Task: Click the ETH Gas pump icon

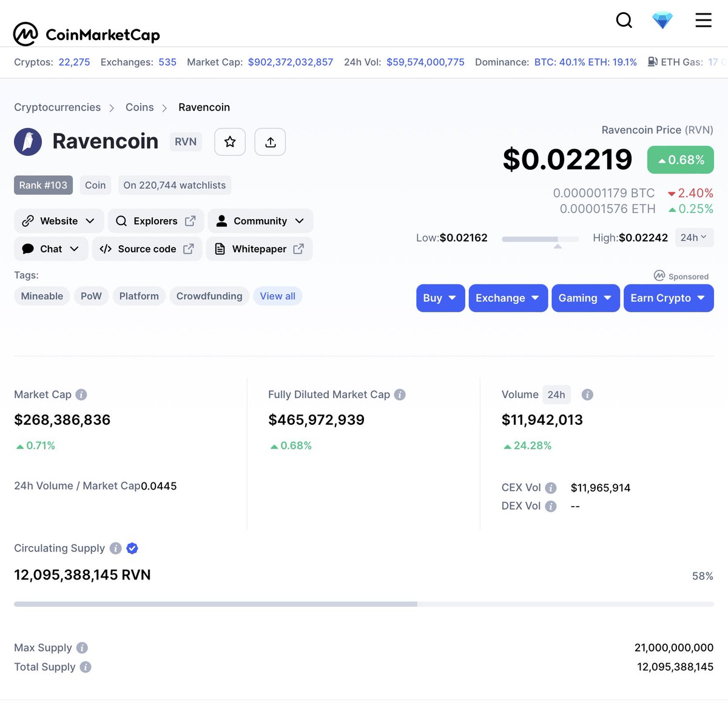Action: pyautogui.click(x=653, y=62)
